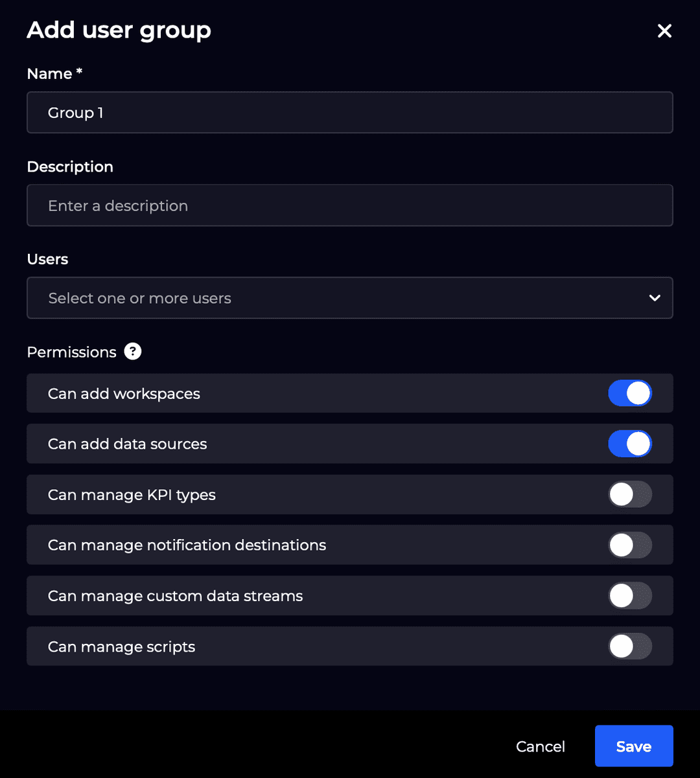Cancel creating the user group
This screenshot has width=700, height=778.
click(540, 746)
